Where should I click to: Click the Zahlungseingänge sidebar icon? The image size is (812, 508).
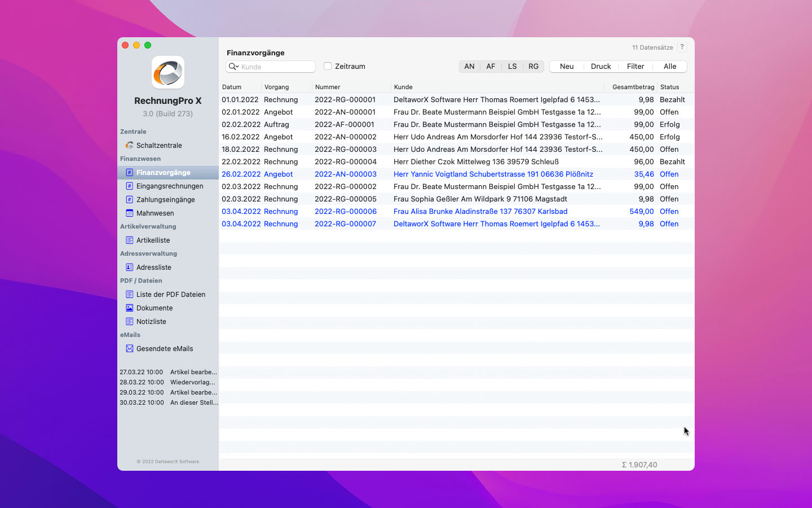click(x=129, y=199)
